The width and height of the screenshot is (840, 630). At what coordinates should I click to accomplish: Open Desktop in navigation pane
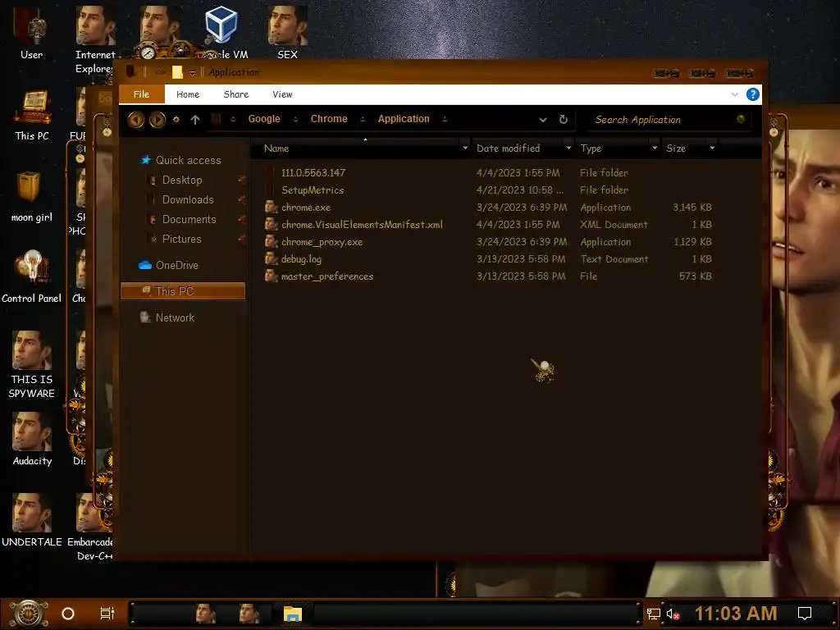pyautogui.click(x=182, y=180)
